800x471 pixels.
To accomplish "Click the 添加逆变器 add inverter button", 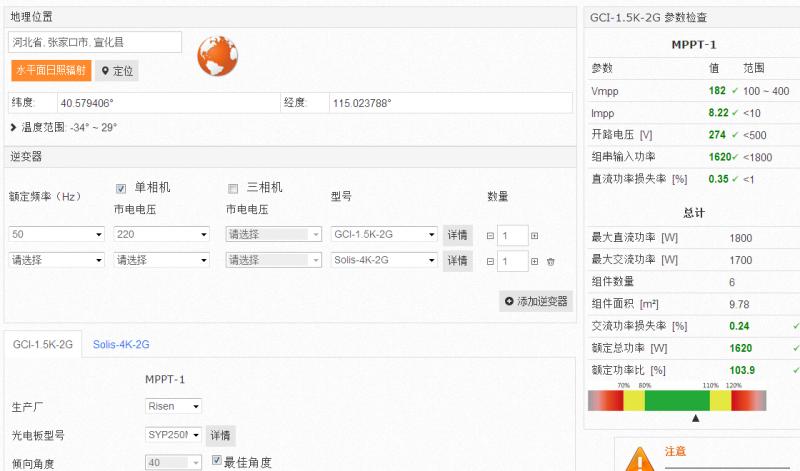I will coord(536,301).
